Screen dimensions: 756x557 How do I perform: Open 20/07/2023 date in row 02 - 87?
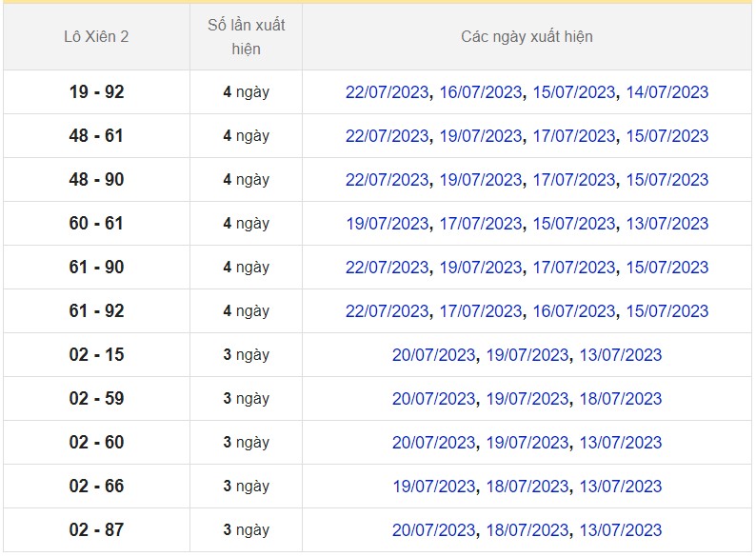click(x=433, y=530)
